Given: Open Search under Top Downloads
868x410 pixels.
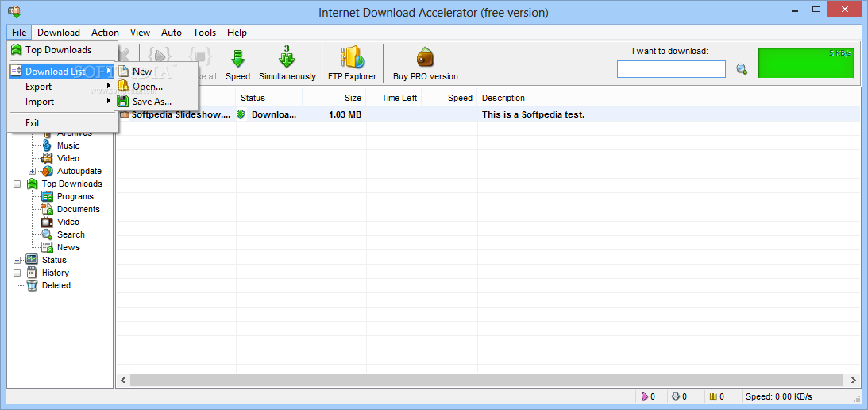Looking at the screenshot, I should click(x=71, y=235).
